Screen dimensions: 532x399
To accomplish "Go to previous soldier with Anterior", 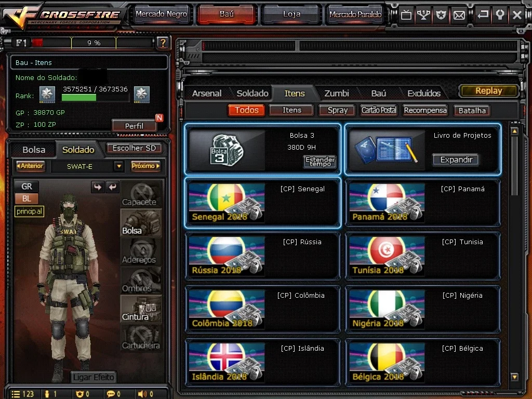I will [x=30, y=166].
